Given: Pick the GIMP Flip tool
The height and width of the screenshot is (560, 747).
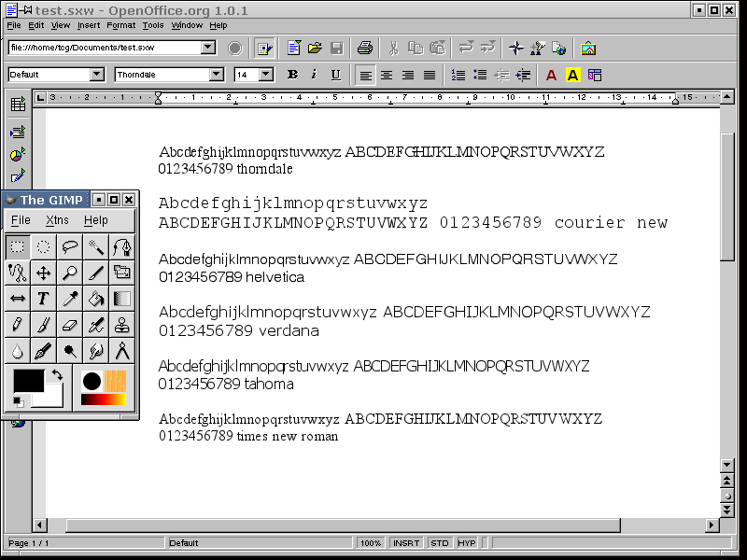Looking at the screenshot, I should tap(17, 299).
